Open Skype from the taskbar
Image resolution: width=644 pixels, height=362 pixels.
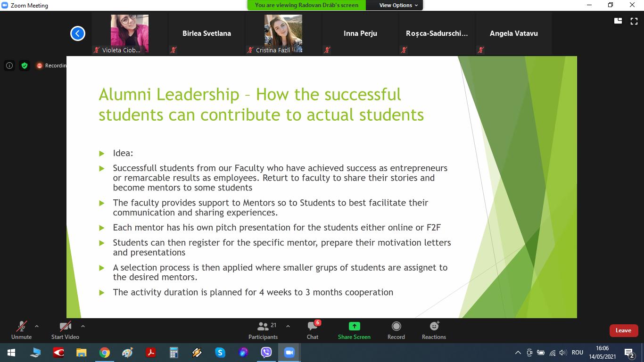220,353
